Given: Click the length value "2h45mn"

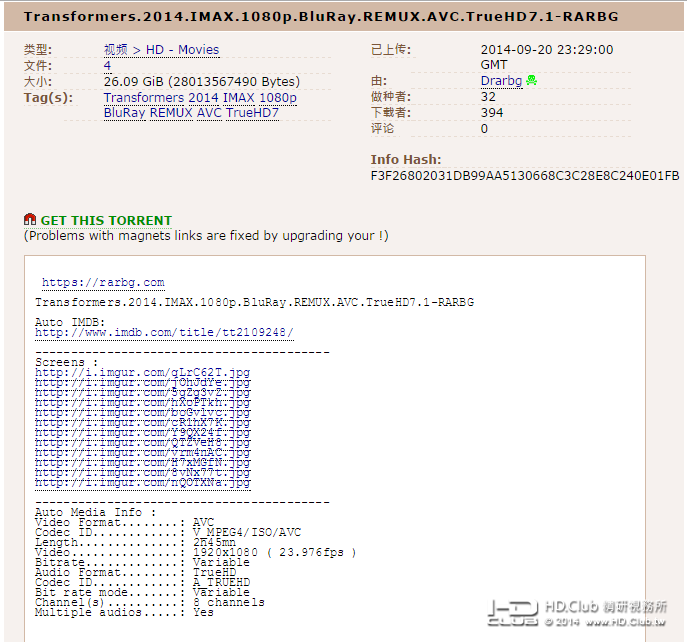Looking at the screenshot, I should (x=215, y=543).
